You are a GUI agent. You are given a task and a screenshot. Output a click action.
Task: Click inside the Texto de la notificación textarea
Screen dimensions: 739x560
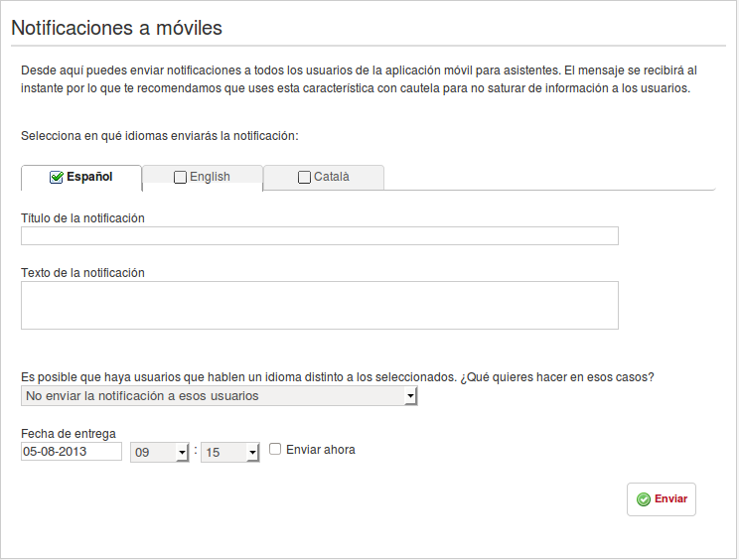[x=320, y=305]
